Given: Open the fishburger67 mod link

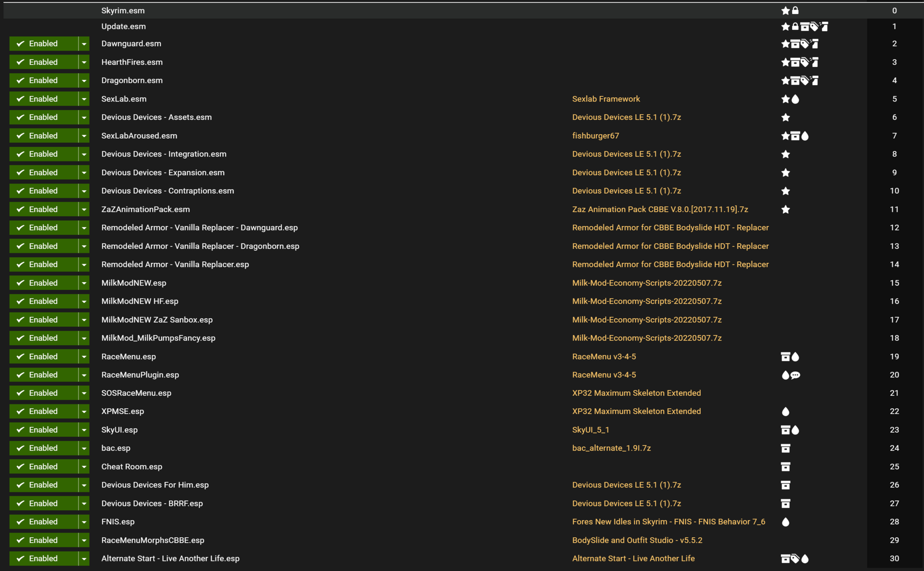Looking at the screenshot, I should tap(595, 136).
